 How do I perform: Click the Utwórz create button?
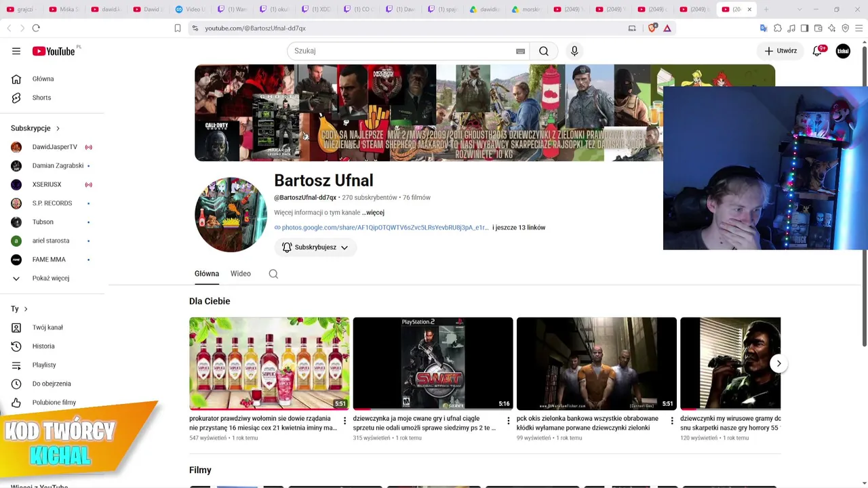pos(781,51)
